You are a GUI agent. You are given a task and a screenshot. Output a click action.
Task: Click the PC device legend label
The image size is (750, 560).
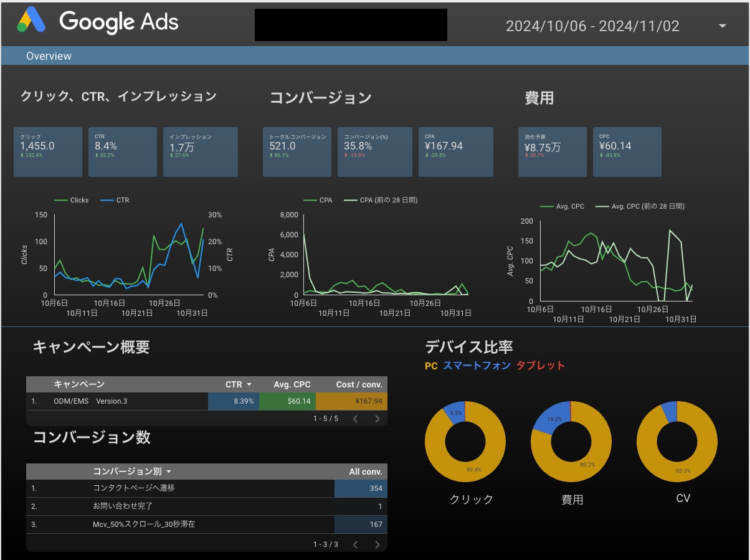click(431, 366)
